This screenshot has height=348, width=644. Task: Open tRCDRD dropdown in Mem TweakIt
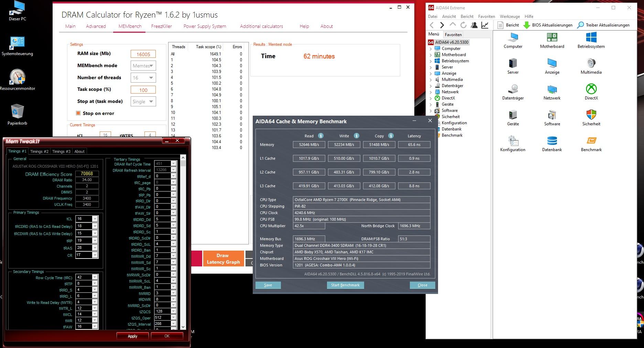pyautogui.click(x=95, y=226)
